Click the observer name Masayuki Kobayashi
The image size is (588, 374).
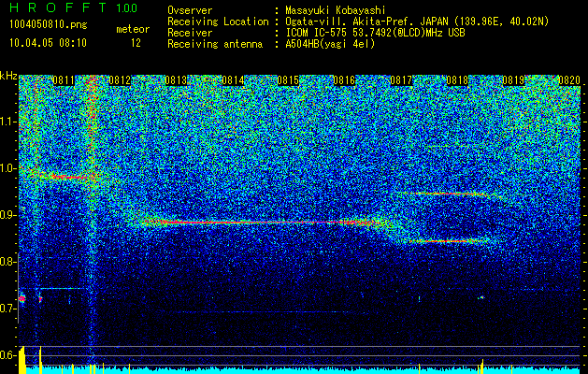click(336, 10)
